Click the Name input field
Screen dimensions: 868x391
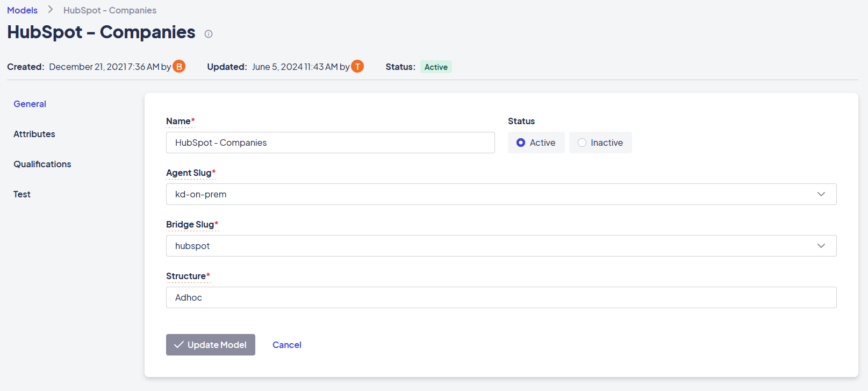(330, 143)
